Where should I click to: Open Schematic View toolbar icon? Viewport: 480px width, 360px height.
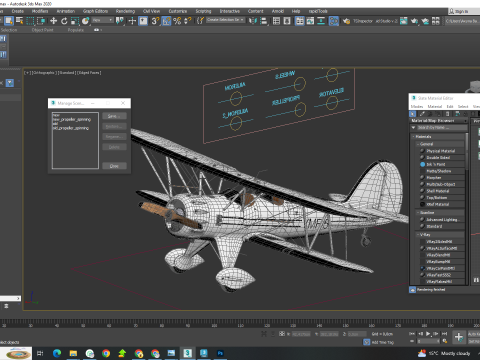point(321,21)
